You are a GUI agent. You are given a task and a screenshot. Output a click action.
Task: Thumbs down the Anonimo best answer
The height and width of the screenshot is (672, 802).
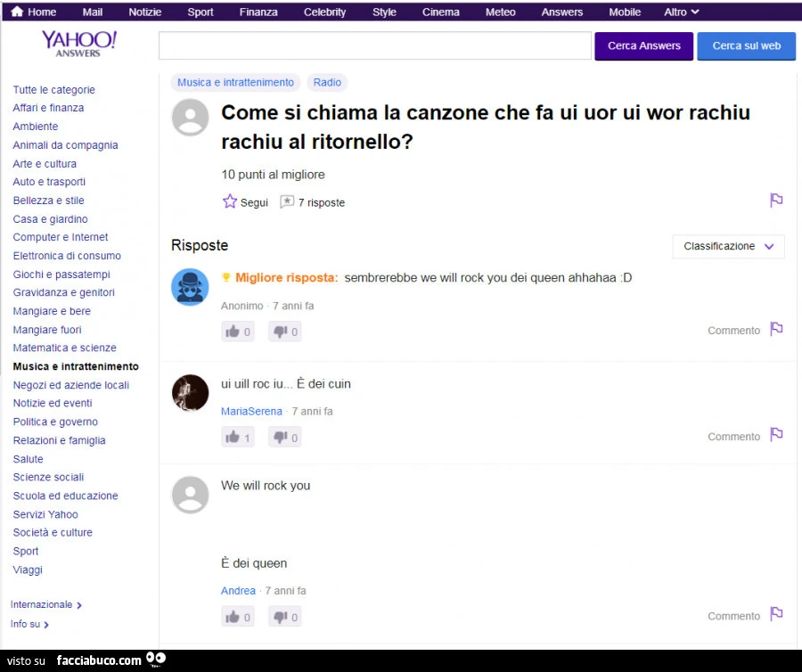click(285, 332)
